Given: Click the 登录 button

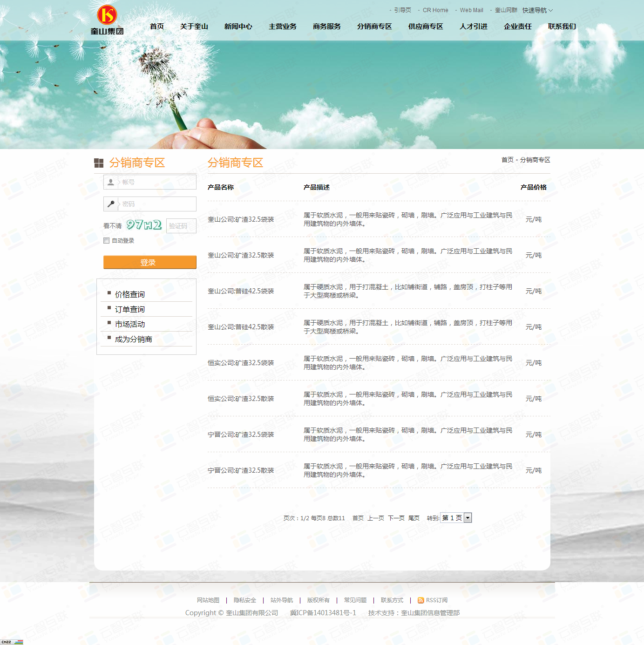Looking at the screenshot, I should click(x=150, y=262).
